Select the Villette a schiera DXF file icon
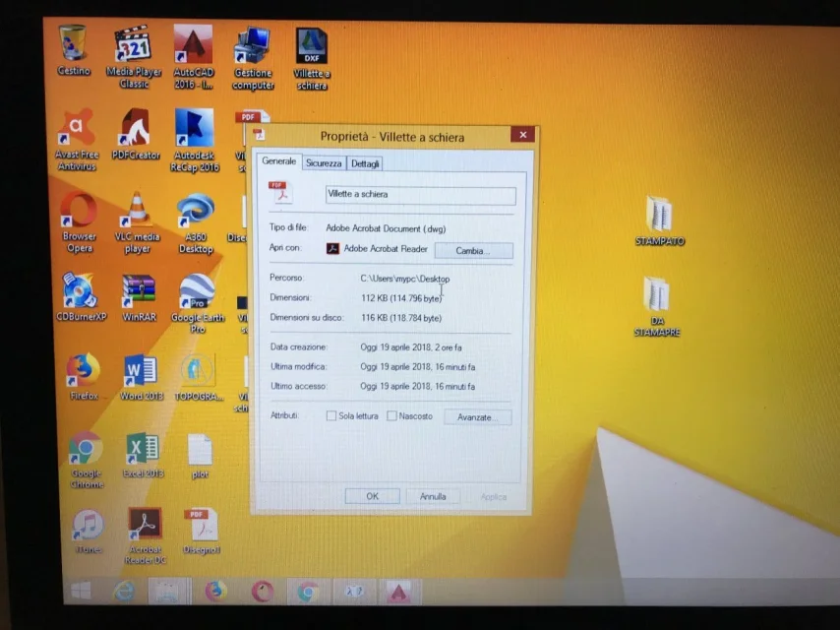This screenshot has width=840, height=630. pos(312,58)
